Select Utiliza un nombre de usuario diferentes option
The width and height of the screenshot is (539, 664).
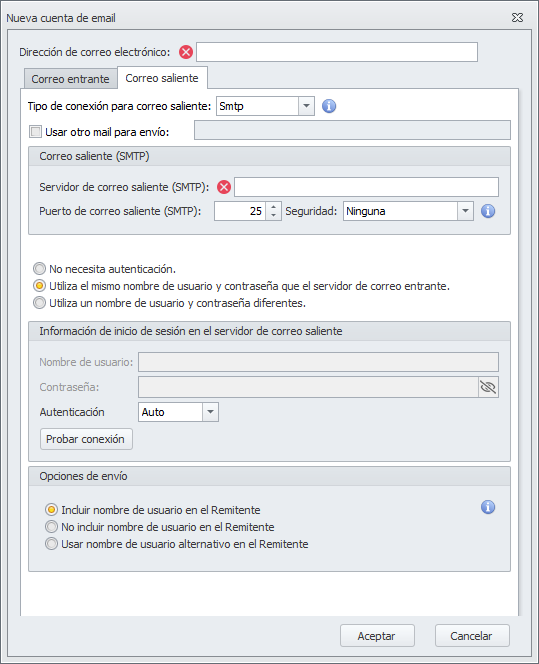click(x=39, y=303)
